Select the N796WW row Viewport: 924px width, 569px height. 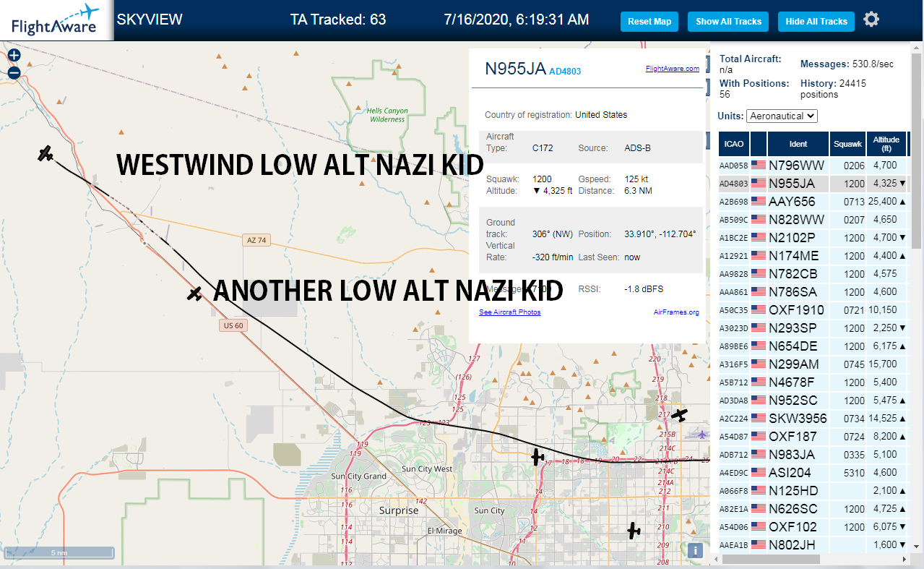point(813,166)
